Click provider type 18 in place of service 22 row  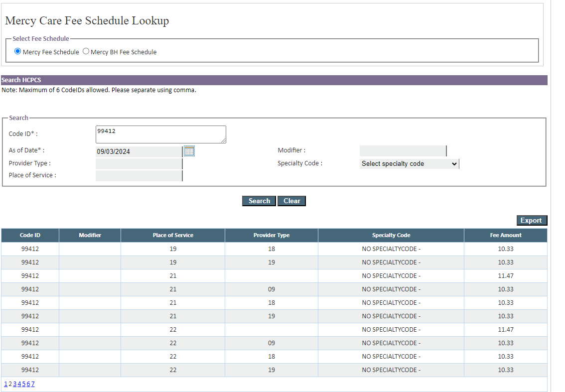pyautogui.click(x=272, y=357)
